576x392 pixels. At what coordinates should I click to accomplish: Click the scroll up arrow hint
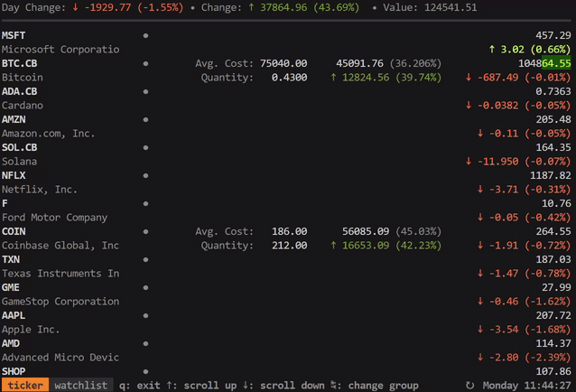pos(170,385)
